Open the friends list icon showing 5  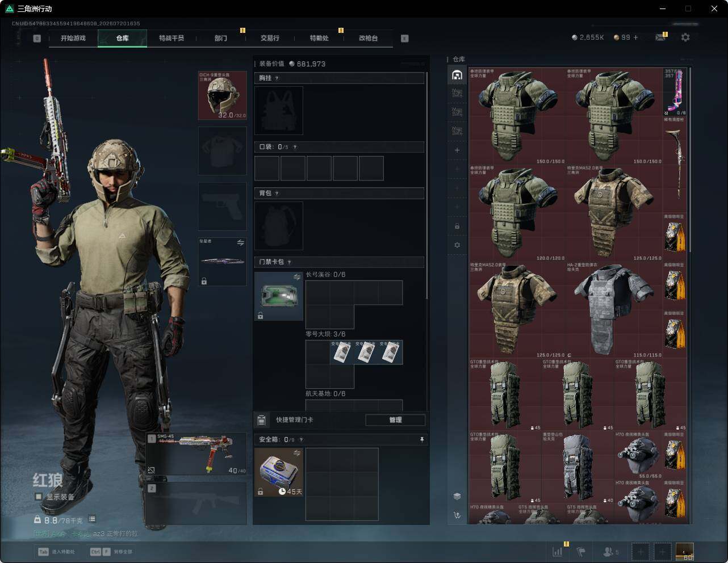click(x=611, y=551)
